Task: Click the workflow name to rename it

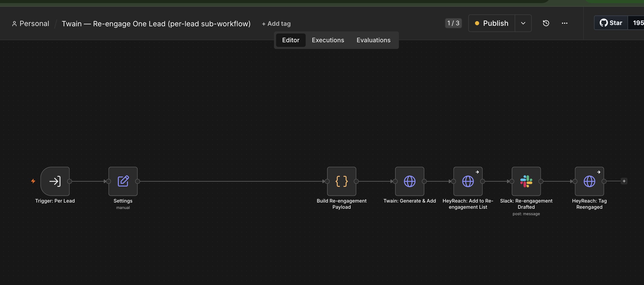Action: [156, 24]
